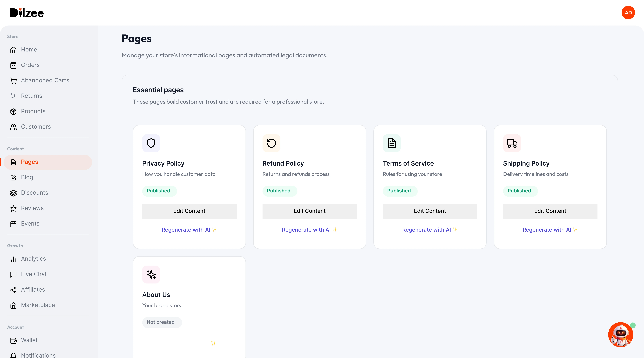Click the Affiliates share icon
The height and width of the screenshot is (358, 644).
coord(13,290)
